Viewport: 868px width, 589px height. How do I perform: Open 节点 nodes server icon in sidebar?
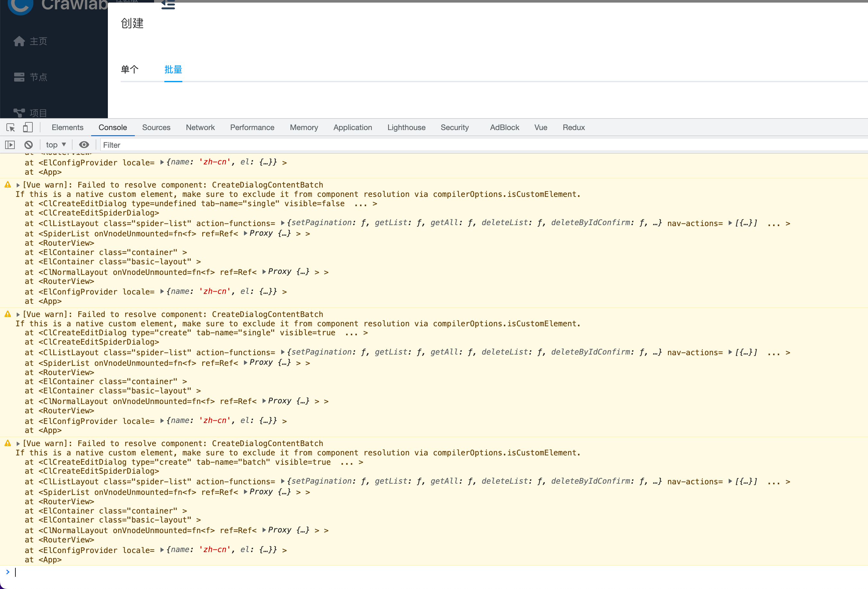[x=19, y=77]
